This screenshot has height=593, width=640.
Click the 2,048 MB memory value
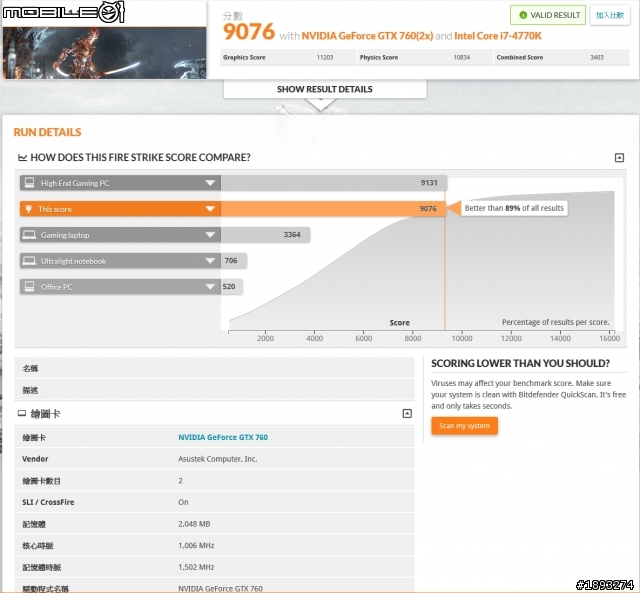(194, 524)
